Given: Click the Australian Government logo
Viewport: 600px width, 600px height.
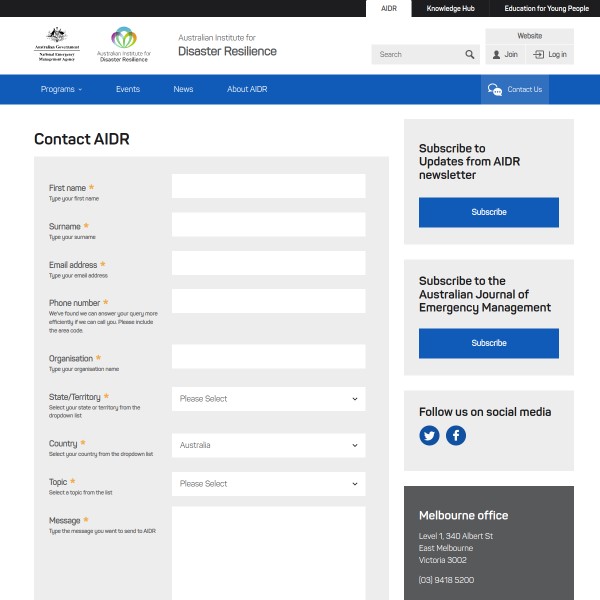Looking at the screenshot, I should (56, 46).
